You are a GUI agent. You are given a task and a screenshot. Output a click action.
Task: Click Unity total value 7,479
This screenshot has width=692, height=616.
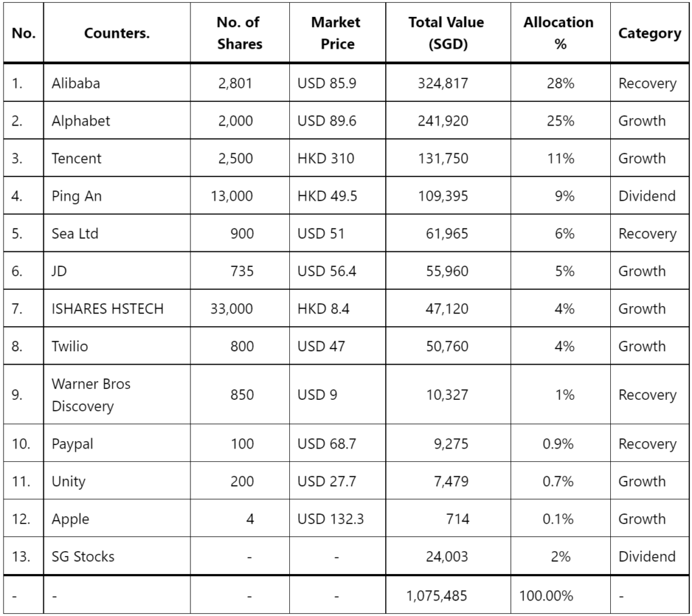pyautogui.click(x=451, y=481)
